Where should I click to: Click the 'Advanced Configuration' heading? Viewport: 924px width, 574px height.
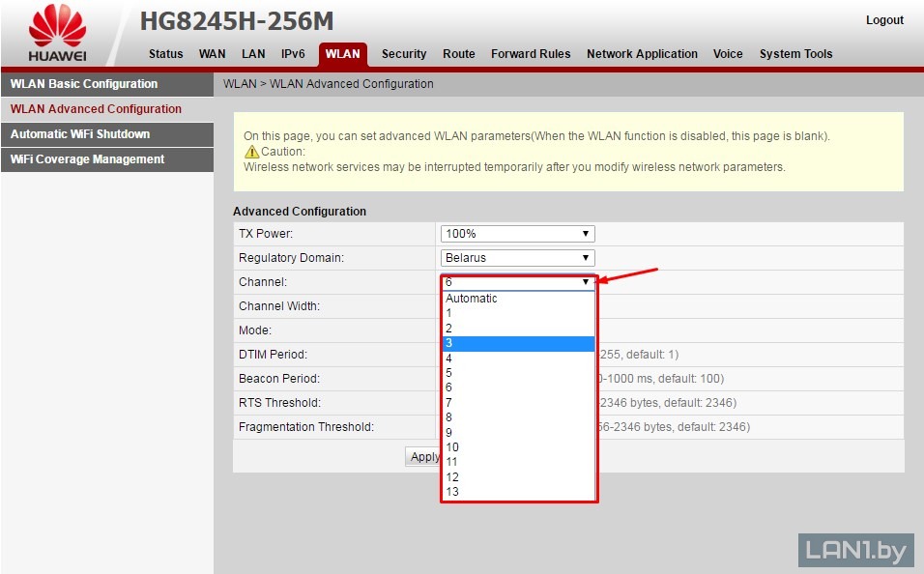point(300,212)
